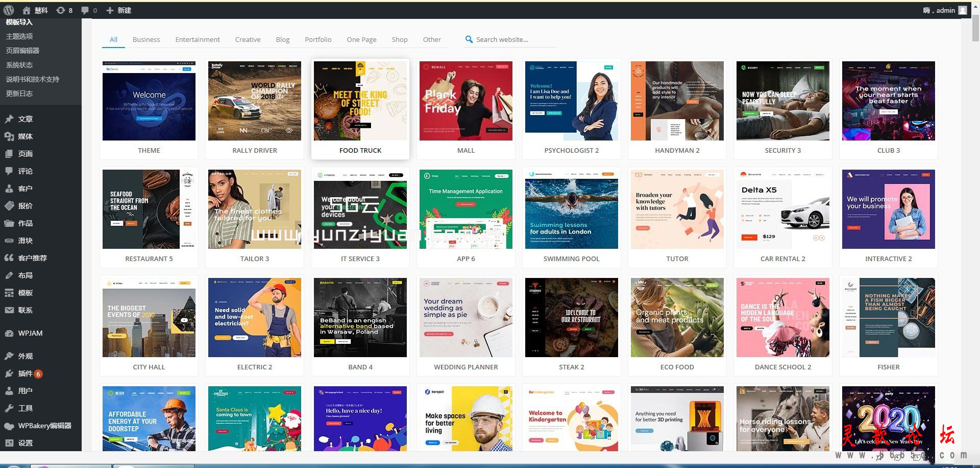Click the 用户 users icon
The height and width of the screenshot is (468, 980).
[9, 391]
